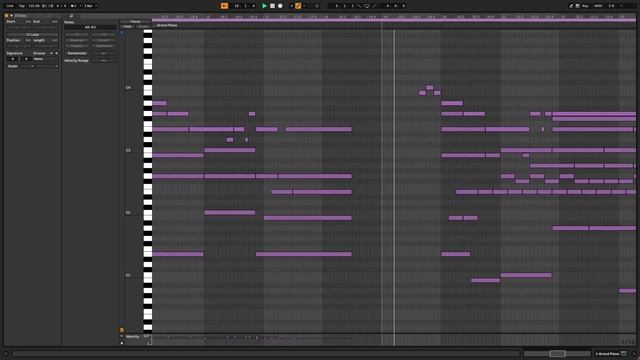Click the A0-E3 note range field
Screen dimensions: 640x360
tap(90, 27)
